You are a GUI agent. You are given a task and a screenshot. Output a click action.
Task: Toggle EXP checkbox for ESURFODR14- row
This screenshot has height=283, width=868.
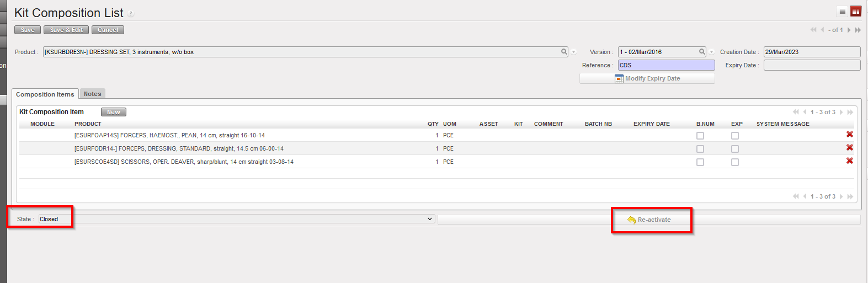(734, 149)
